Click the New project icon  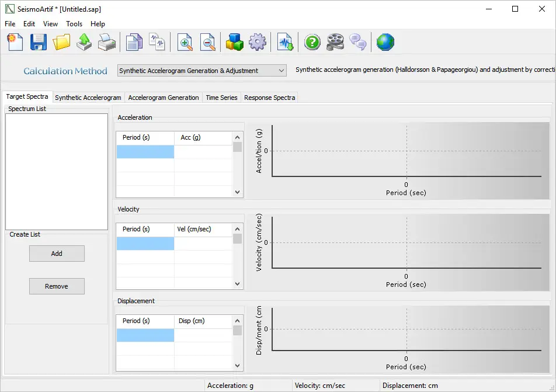(x=15, y=42)
